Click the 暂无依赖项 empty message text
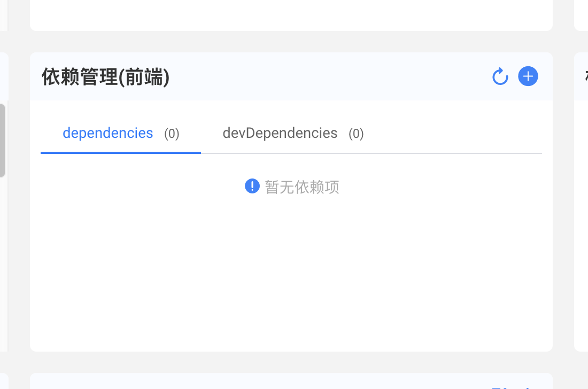This screenshot has height=389, width=588. coord(302,187)
